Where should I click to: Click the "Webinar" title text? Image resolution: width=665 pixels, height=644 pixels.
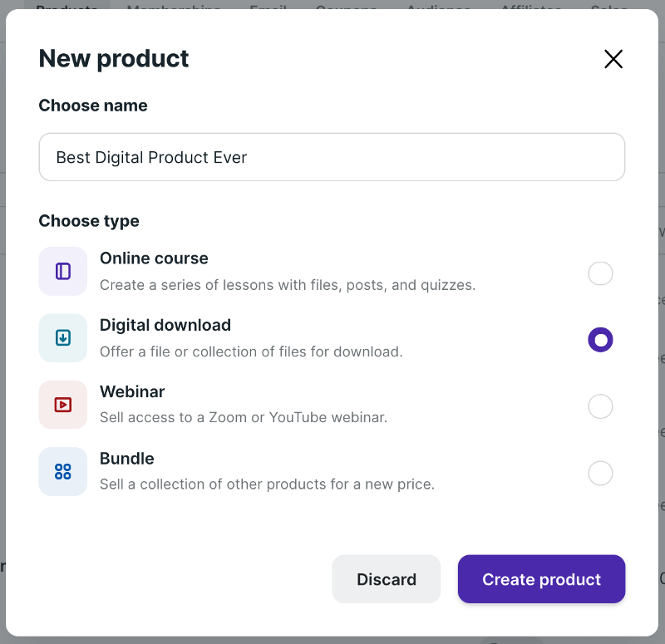point(132,391)
